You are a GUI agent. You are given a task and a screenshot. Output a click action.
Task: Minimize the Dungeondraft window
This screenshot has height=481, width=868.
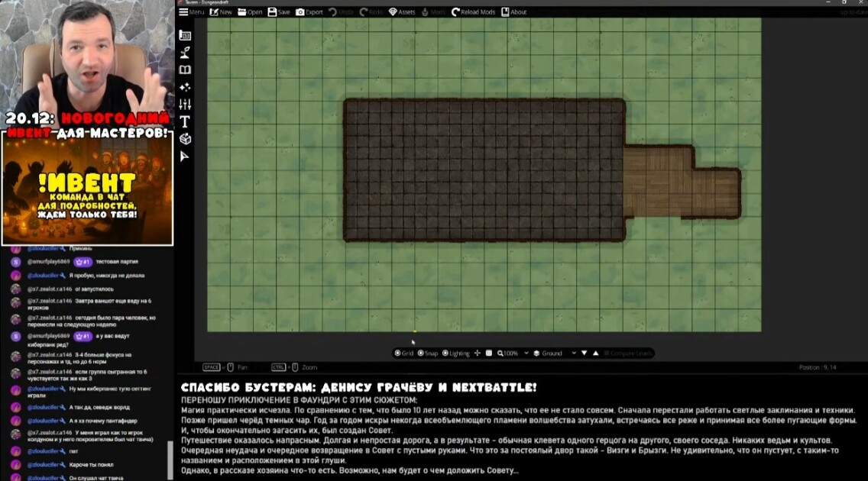click(x=828, y=3)
